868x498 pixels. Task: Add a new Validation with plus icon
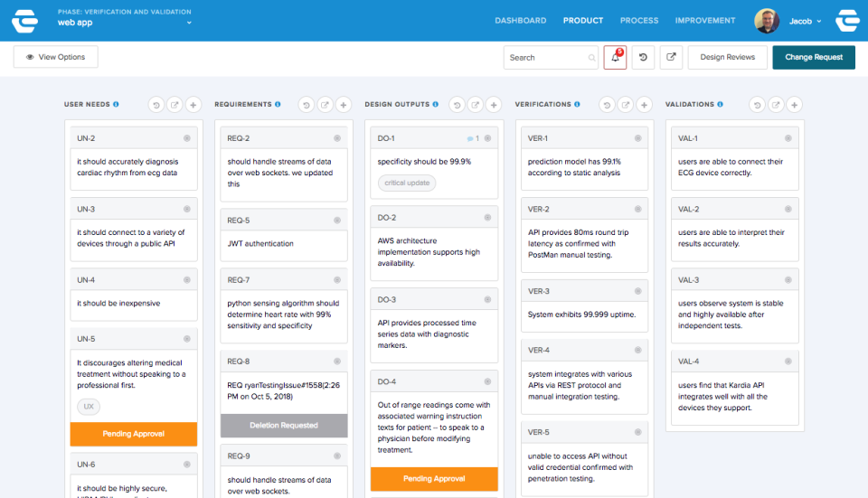pyautogui.click(x=795, y=105)
